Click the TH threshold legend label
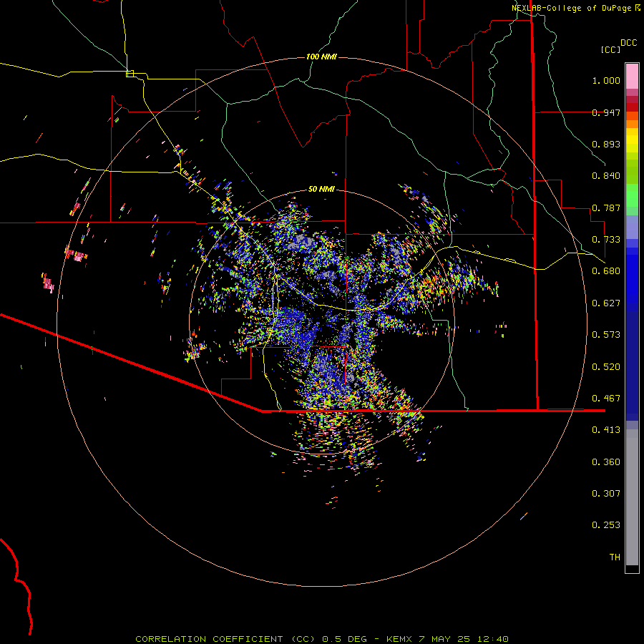The image size is (644, 644). 615,557
